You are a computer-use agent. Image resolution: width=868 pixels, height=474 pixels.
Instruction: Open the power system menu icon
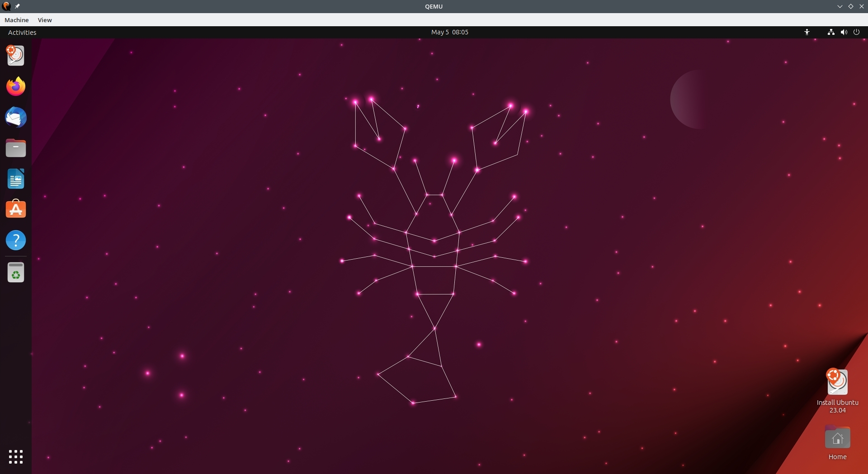tap(856, 32)
